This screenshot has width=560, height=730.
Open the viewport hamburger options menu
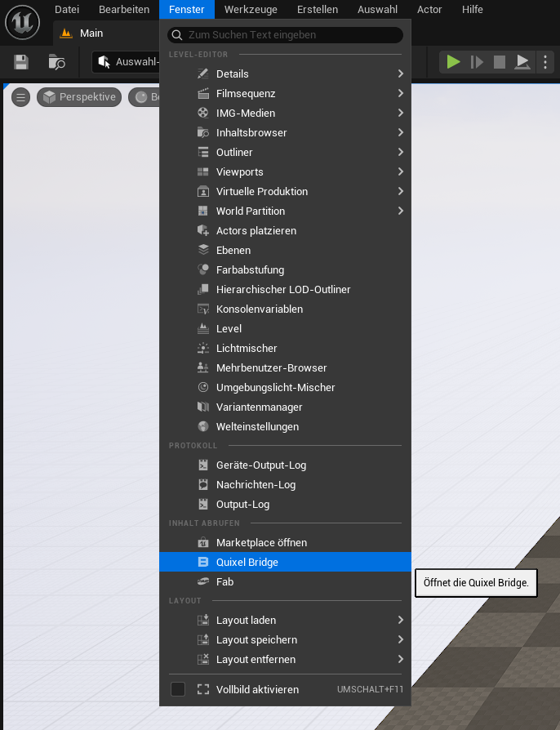pyautogui.click(x=21, y=97)
